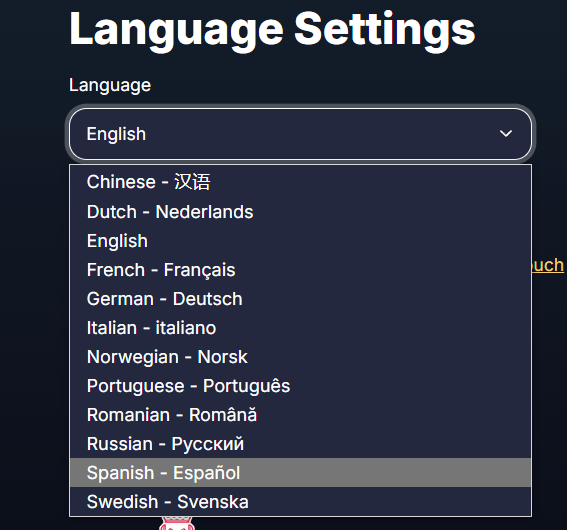The image size is (567, 530).
Task: Choose Swedish - Svenska
Action: coord(300,501)
